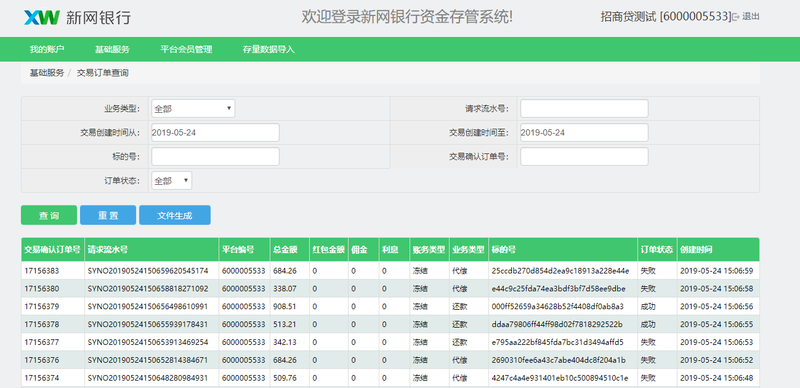Click the 交易订单查询 breadcrumb
This screenshot has width=800, height=388.
coord(103,73)
